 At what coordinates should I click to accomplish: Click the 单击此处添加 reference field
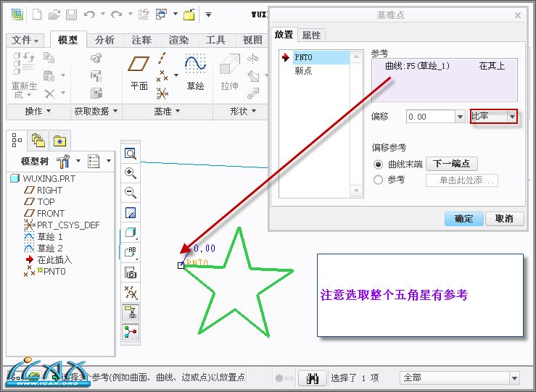(462, 180)
